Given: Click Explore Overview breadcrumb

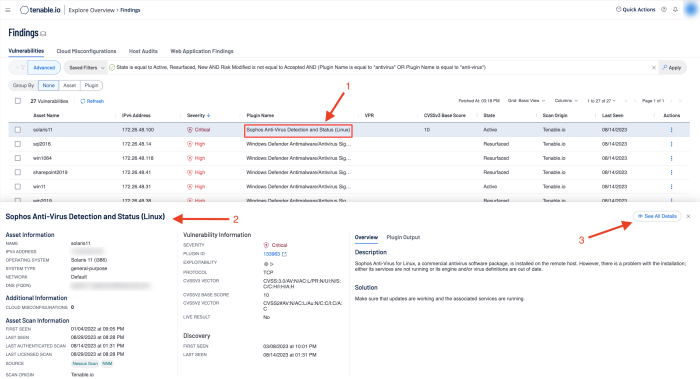Looking at the screenshot, I should 92,10.
